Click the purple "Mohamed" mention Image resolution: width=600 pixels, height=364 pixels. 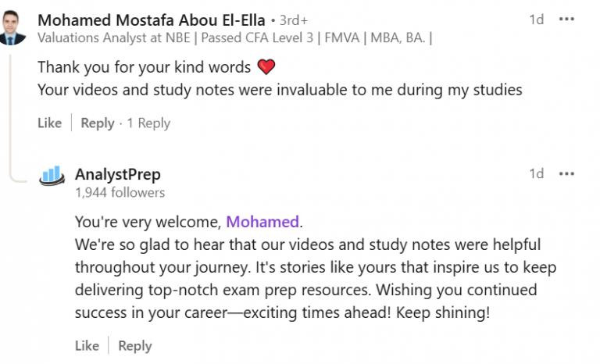coord(262,222)
